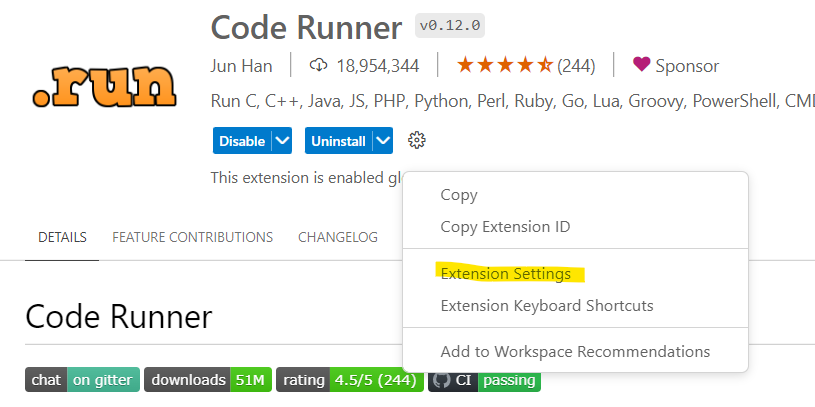The height and width of the screenshot is (407, 815).
Task: Select Add to Workspace Recommendations
Action: (575, 351)
